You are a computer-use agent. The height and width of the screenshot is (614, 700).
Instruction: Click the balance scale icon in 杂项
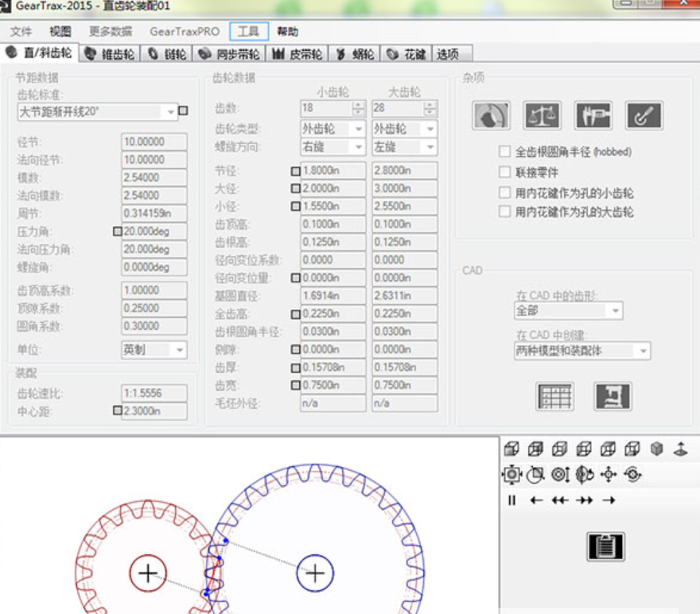(x=542, y=115)
